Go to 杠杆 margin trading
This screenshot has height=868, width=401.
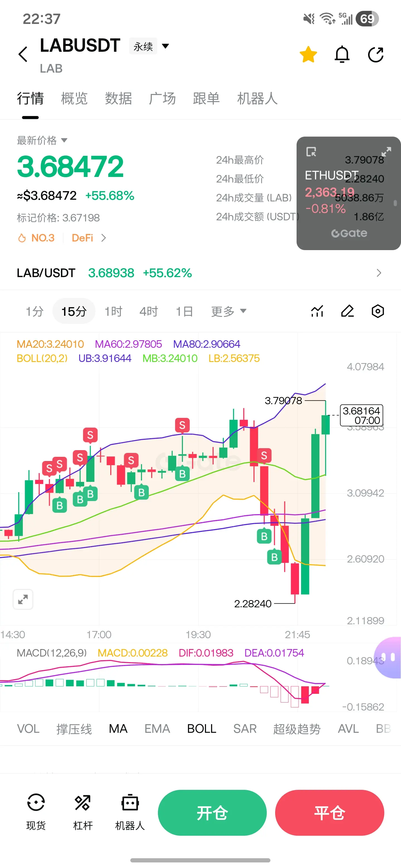[83, 812]
